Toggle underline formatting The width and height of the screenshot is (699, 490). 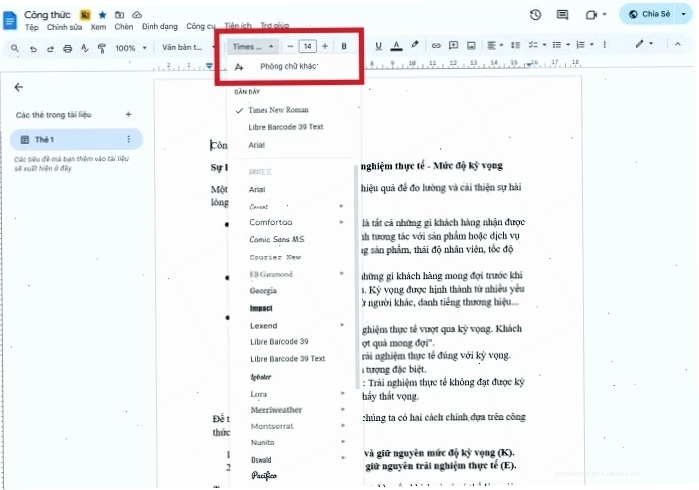point(378,45)
